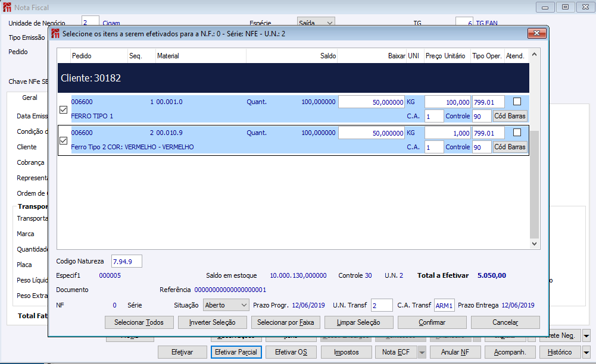This screenshot has width=596, height=364.
Task: Click the Saldo em estoque value
Action: pyautogui.click(x=298, y=275)
